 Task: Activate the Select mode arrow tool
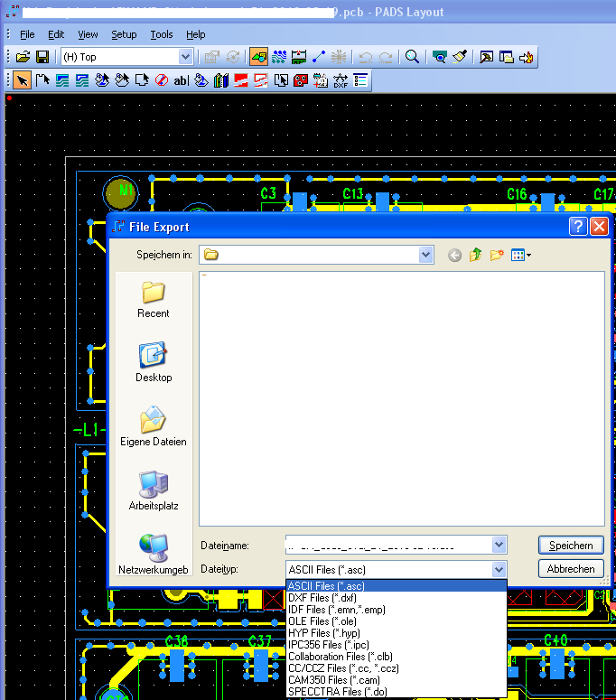pyautogui.click(x=23, y=80)
